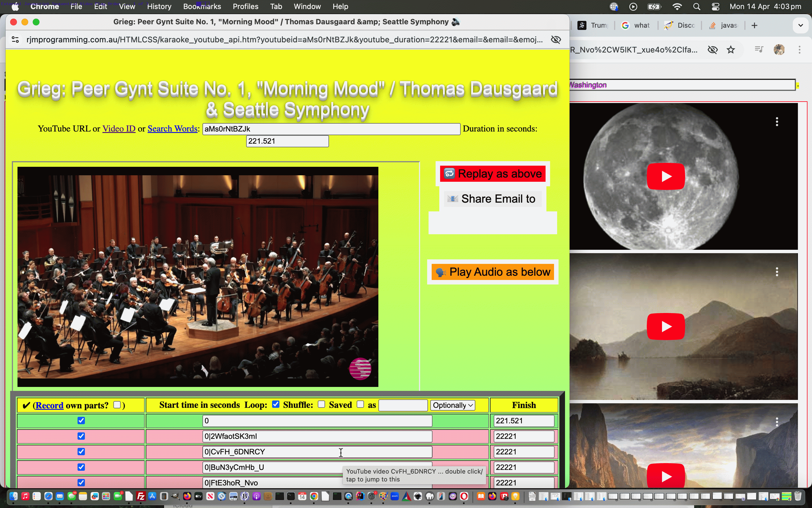
Task: Click the Share Email to button
Action: [x=493, y=199]
